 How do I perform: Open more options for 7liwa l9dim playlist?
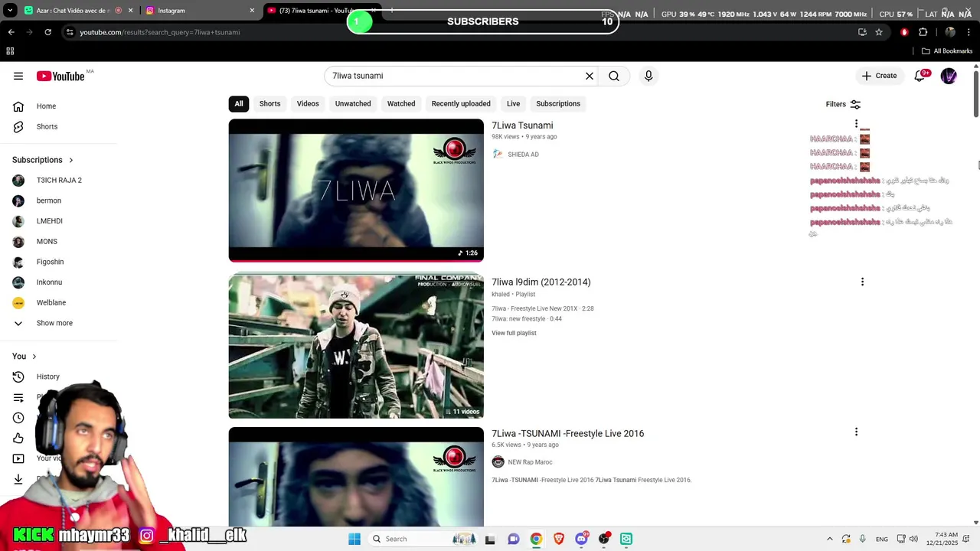tap(862, 282)
